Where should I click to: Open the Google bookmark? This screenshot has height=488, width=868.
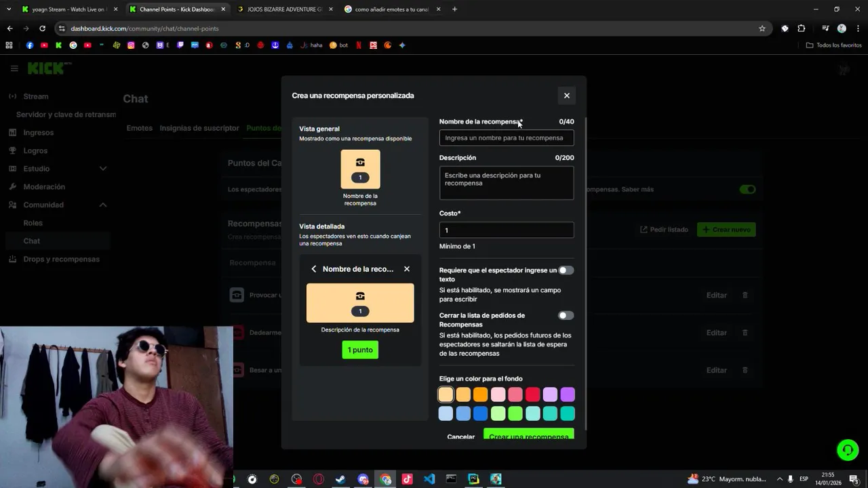coord(73,45)
